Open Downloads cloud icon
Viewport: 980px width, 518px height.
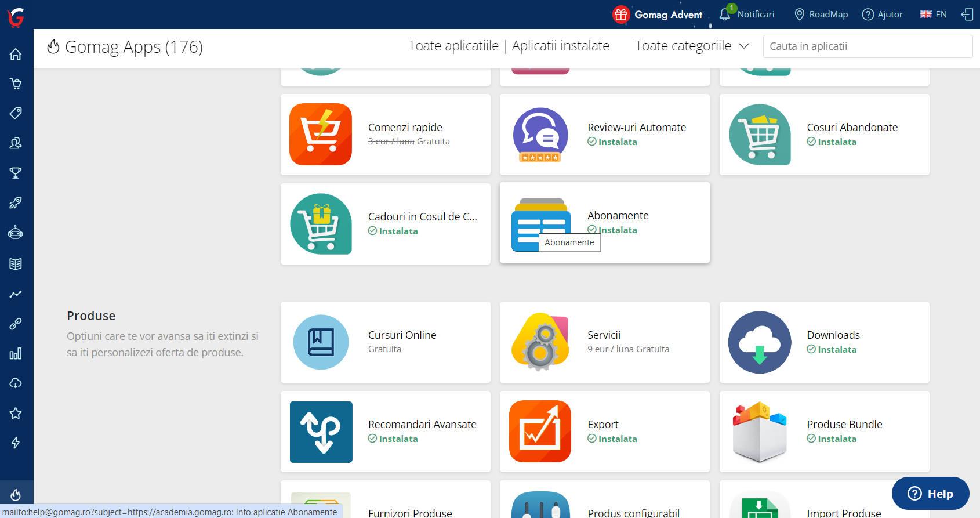(x=760, y=342)
